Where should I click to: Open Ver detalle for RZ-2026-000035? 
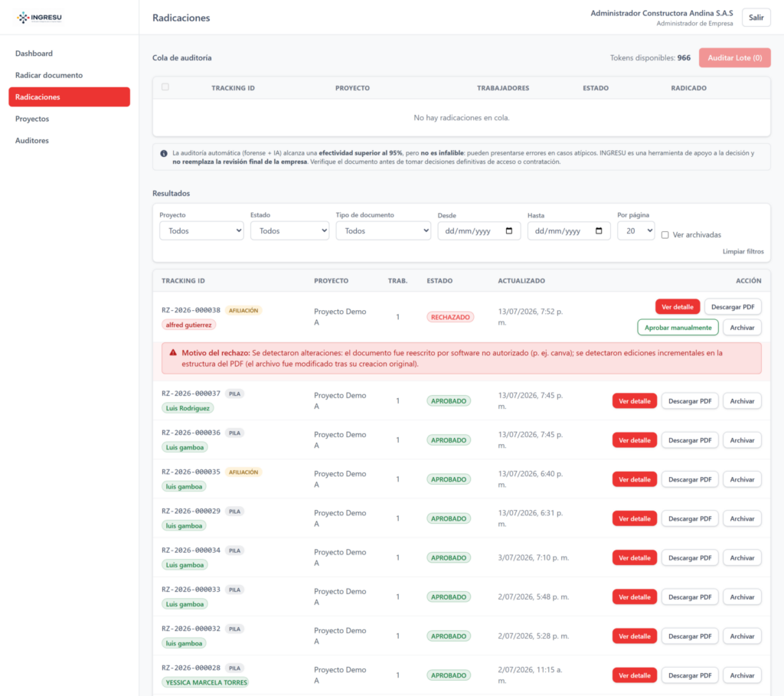coord(635,479)
